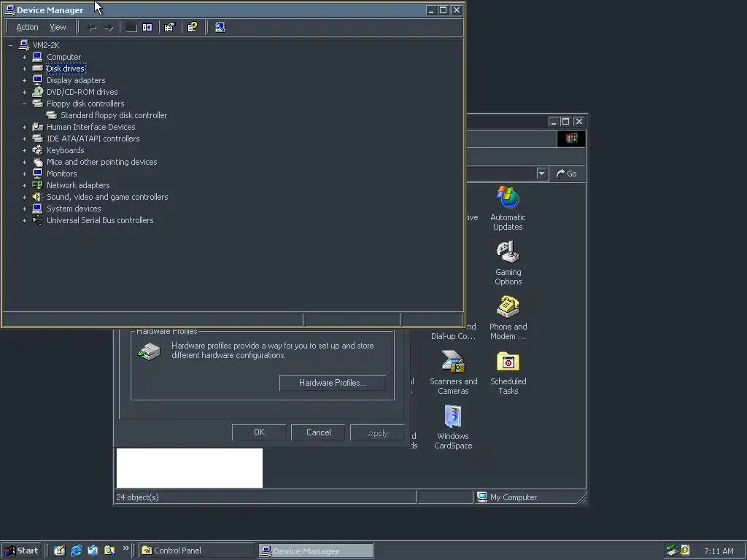Open Properties via the toolbar properties icon

pyautogui.click(x=169, y=28)
